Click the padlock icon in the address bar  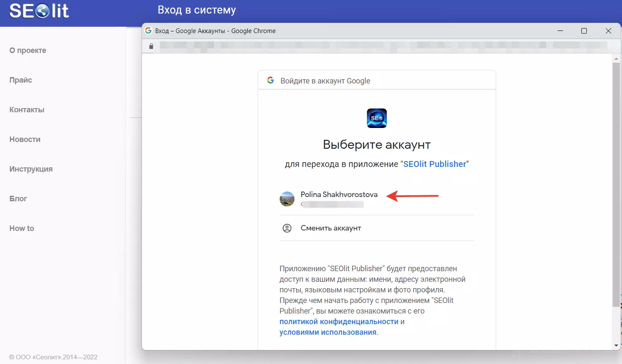click(151, 46)
